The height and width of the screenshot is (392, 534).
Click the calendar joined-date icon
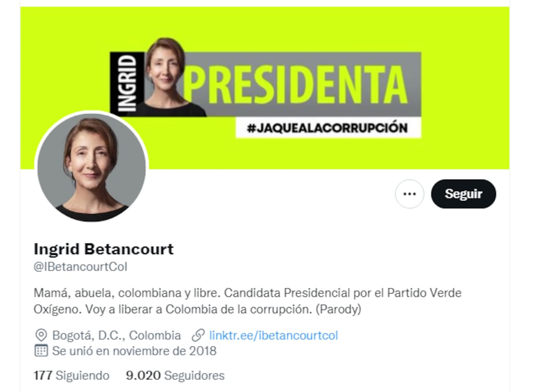point(41,351)
